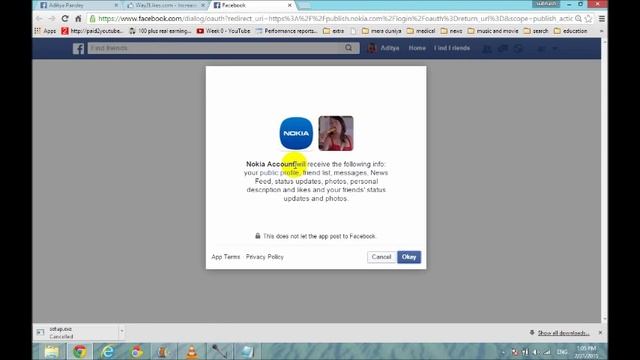Show more bookmarks with the overflow chevron
This screenshot has width=640, height=360.
(601, 31)
